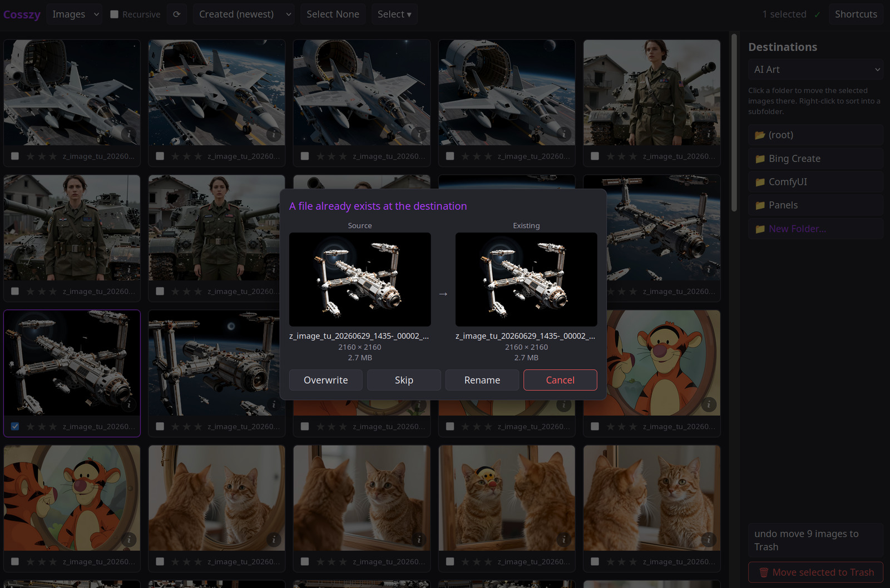Click the 'Destinations' panel heading

(783, 47)
